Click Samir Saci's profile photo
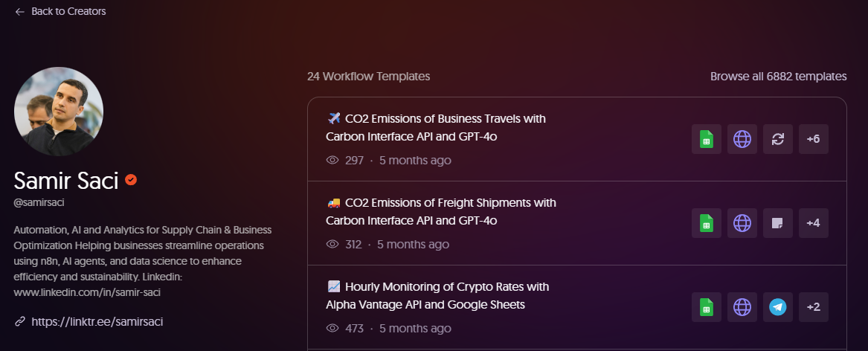 click(x=59, y=112)
